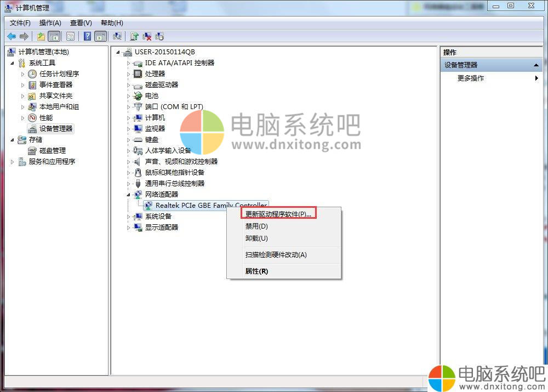
Task: Open the 操作(A) menu
Action: coord(50,23)
